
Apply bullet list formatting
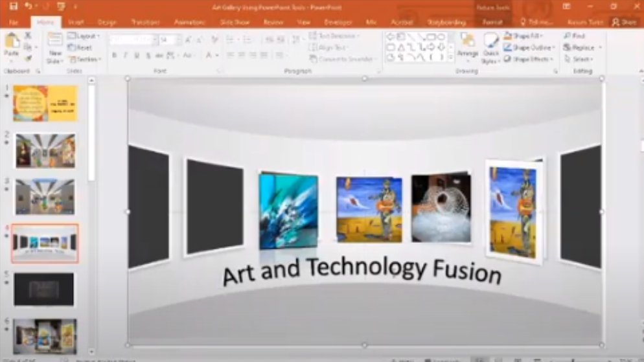(230, 40)
